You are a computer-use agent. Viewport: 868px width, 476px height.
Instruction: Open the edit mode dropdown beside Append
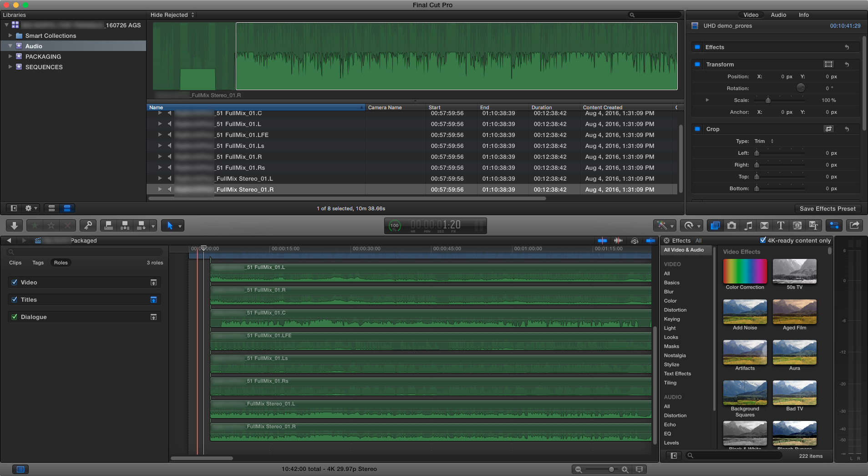[x=153, y=226]
